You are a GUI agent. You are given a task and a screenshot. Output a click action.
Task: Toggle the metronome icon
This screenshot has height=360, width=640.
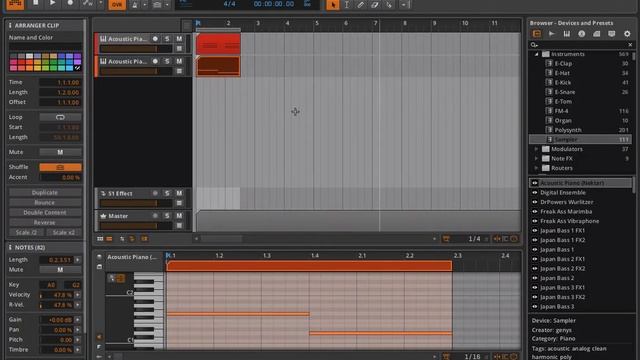pyautogui.click(x=135, y=4)
